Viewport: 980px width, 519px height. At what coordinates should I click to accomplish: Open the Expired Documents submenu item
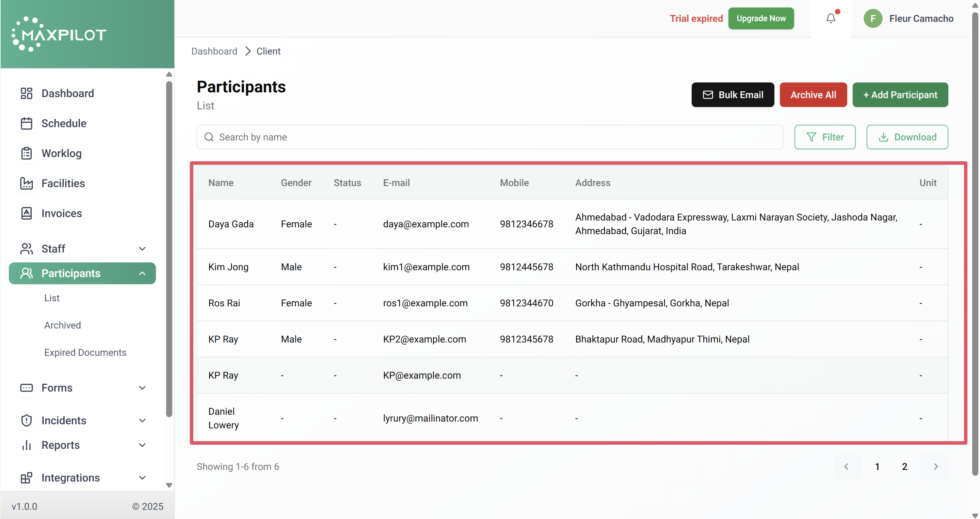pyautogui.click(x=85, y=352)
